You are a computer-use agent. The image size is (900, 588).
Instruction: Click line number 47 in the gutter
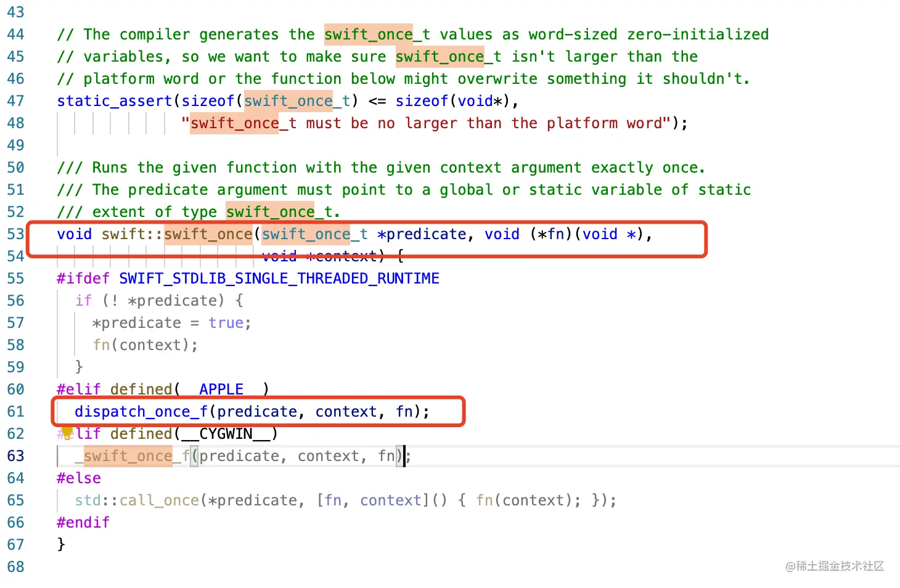coord(15,101)
